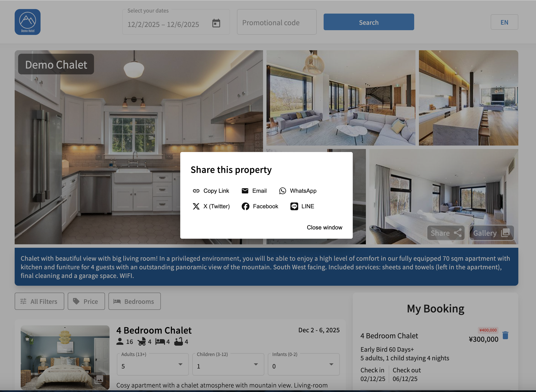Click the Price tag icon
Viewport: 536px width, 392px height.
(76, 301)
